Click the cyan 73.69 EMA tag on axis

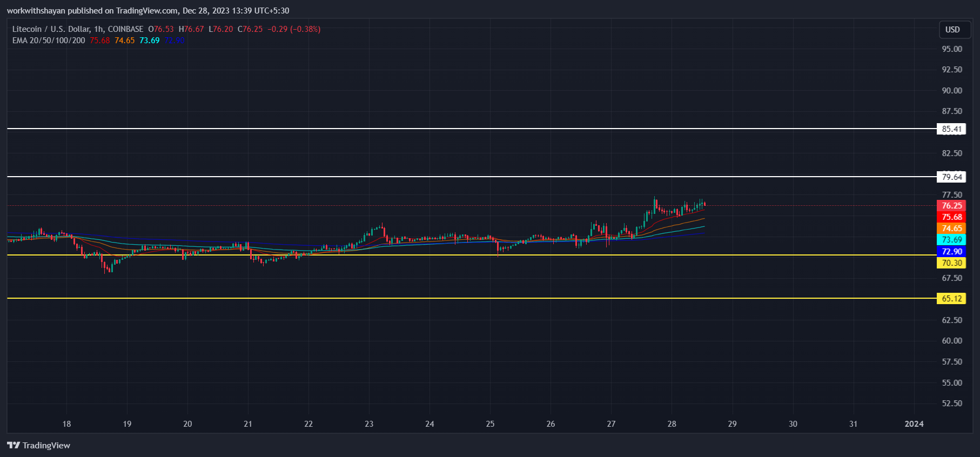click(x=951, y=240)
